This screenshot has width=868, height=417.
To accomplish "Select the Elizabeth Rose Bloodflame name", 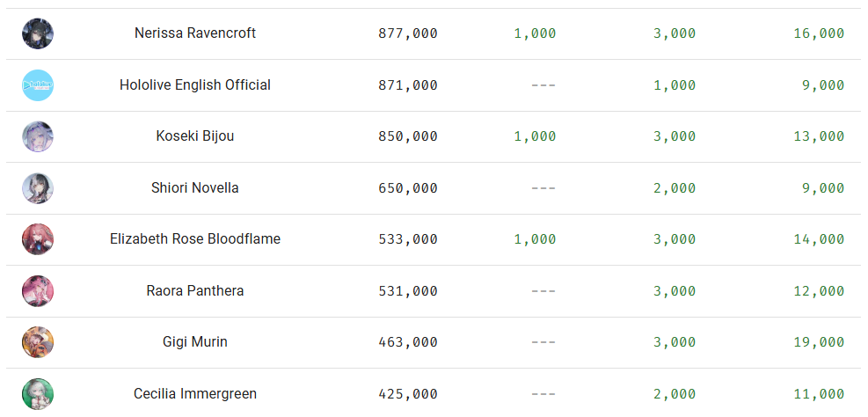I will [195, 239].
